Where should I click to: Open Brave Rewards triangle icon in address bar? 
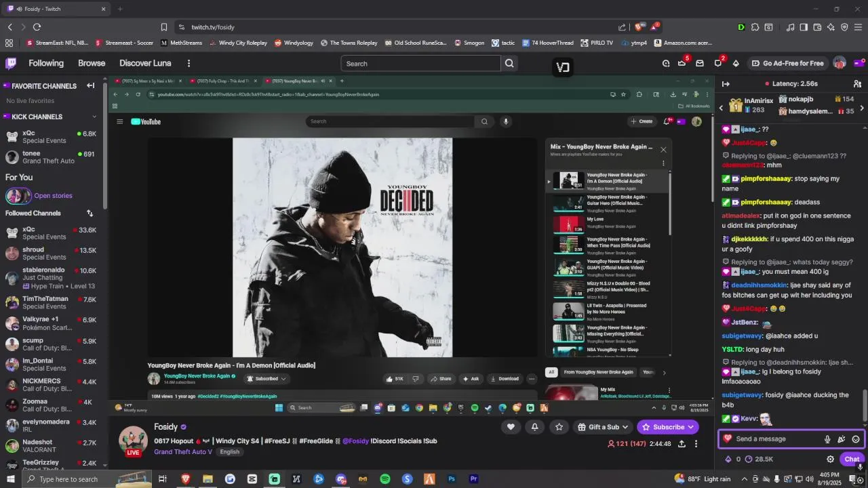tap(654, 27)
